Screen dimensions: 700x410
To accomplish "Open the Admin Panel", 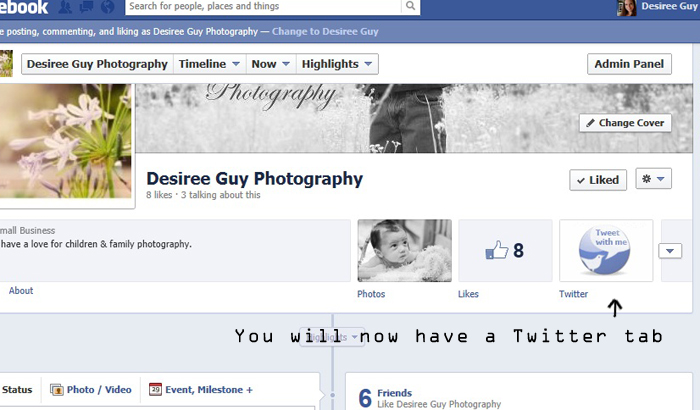I will point(629,64).
